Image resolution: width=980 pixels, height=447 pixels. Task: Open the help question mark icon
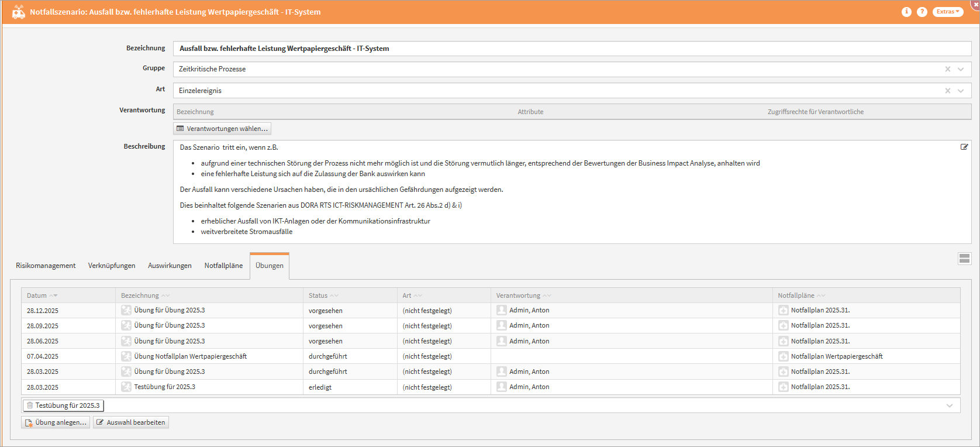(922, 12)
